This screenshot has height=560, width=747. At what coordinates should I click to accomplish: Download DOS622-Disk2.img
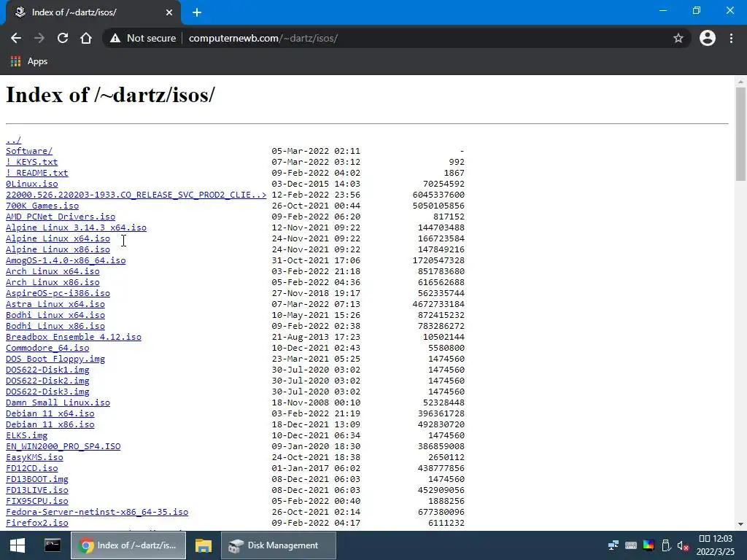(47, 381)
